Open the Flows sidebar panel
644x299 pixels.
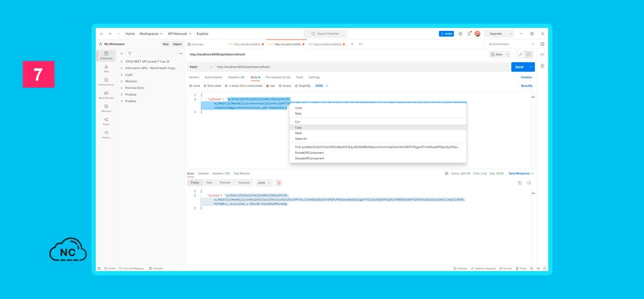click(x=106, y=122)
